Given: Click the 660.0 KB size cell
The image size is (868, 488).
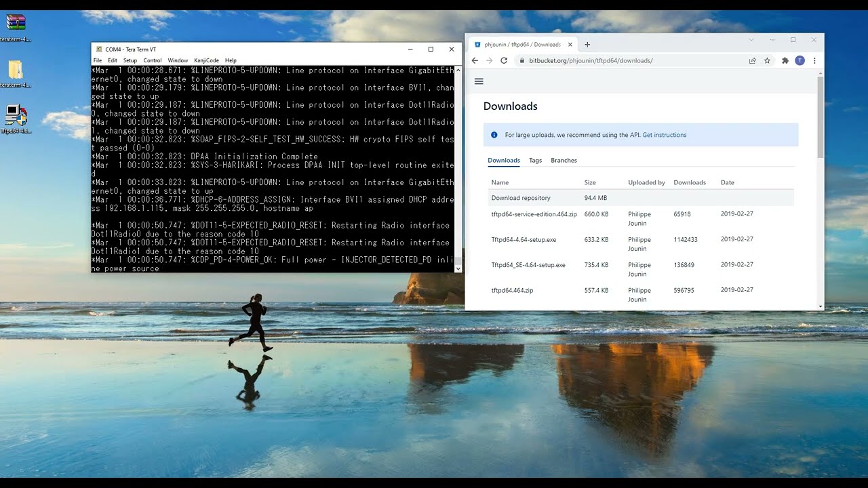Looking at the screenshot, I should (x=596, y=214).
